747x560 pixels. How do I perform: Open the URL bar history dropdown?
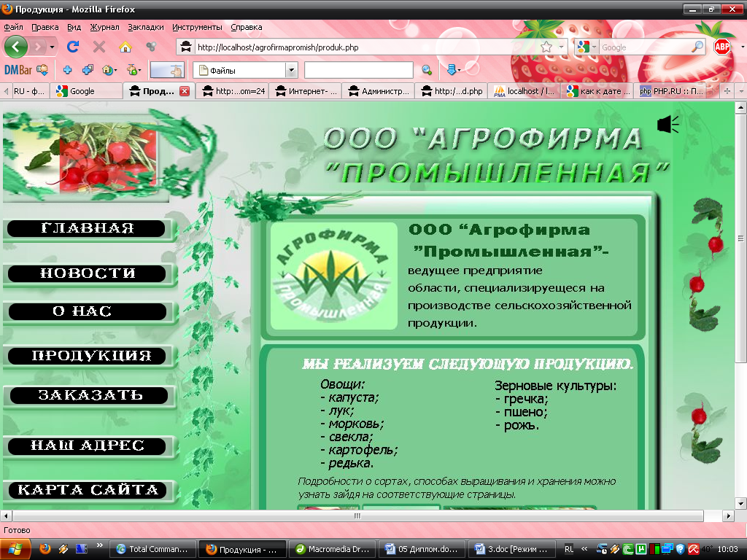tap(561, 47)
